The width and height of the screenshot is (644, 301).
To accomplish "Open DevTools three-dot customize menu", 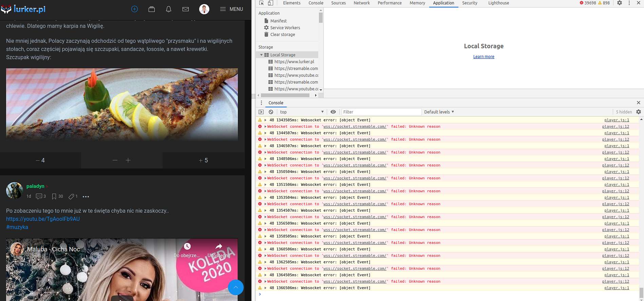I will pyautogui.click(x=629, y=3).
